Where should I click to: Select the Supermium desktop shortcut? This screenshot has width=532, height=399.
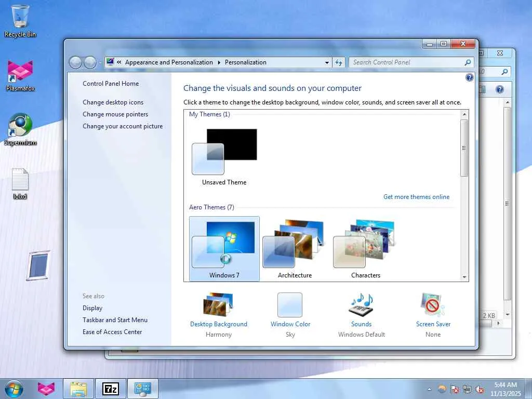20,129
